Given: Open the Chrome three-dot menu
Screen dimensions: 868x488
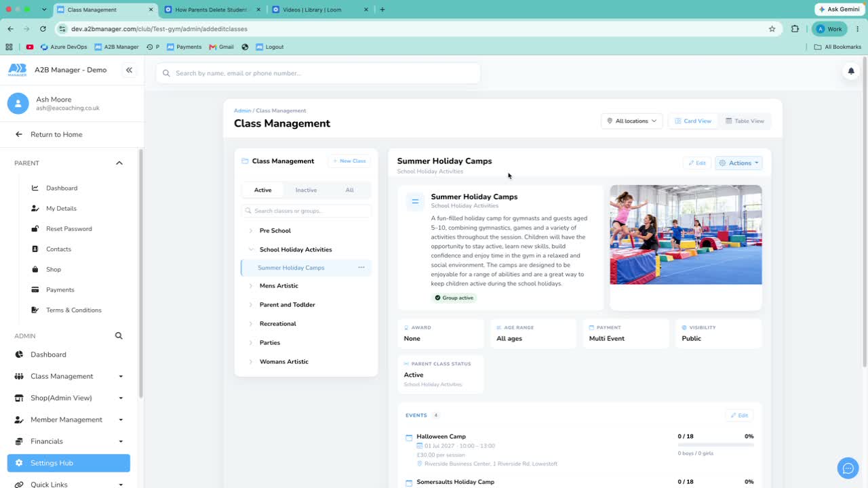Looking at the screenshot, I should point(858,29).
